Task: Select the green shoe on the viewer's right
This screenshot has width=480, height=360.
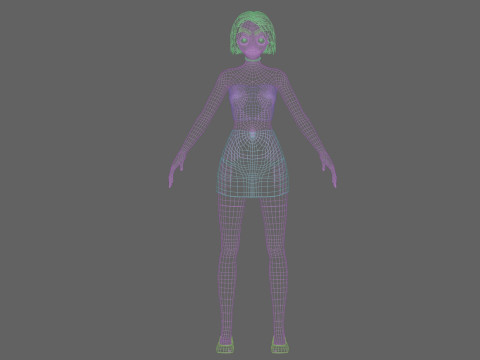Action: tap(280, 346)
